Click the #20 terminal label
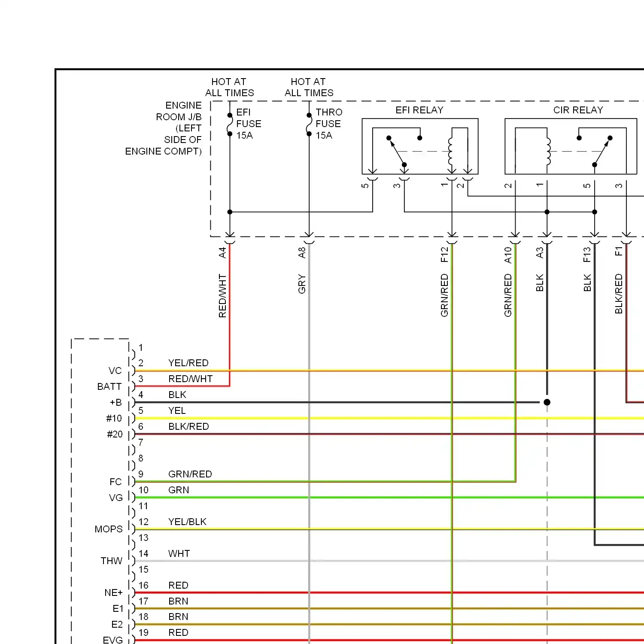This screenshot has height=644, width=644. 115,434
